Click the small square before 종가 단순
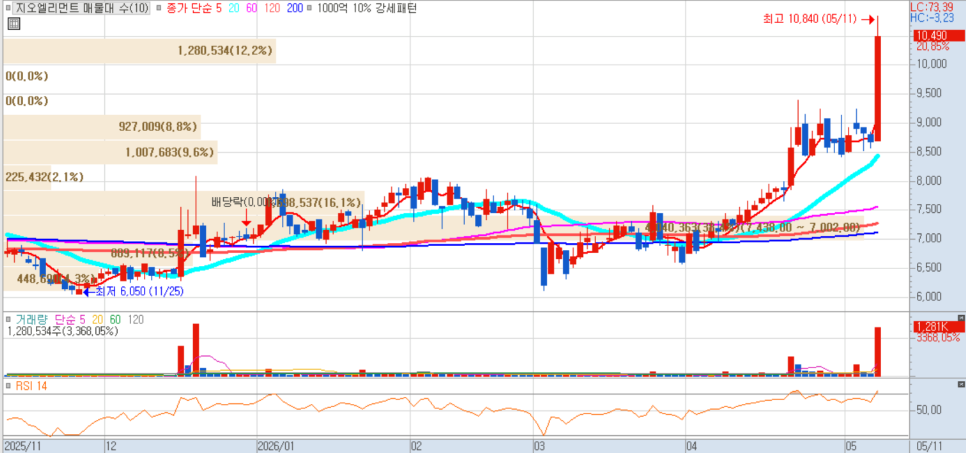This screenshot has width=966, height=453. [x=158, y=9]
